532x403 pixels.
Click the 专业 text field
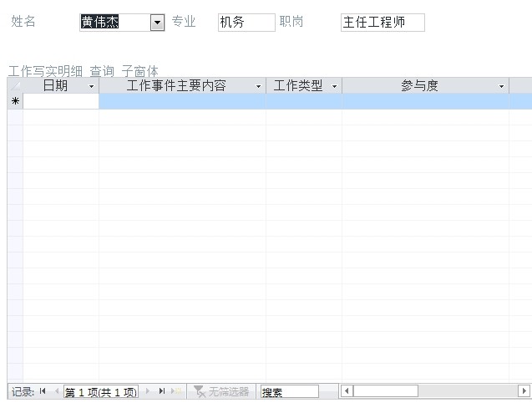pos(246,23)
